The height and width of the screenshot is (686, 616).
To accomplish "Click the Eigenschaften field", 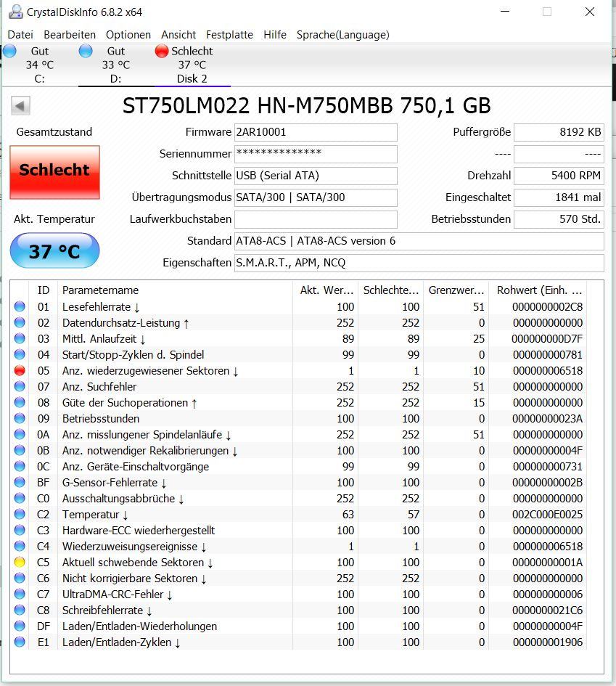I will [x=419, y=264].
